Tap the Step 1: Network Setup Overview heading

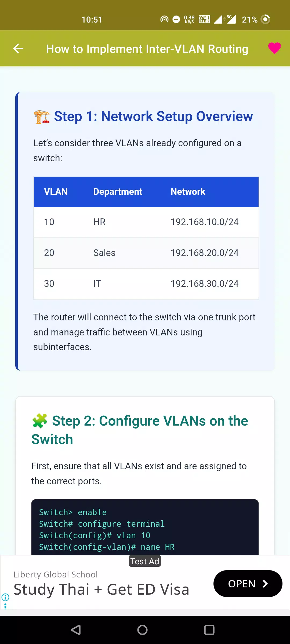153,116
